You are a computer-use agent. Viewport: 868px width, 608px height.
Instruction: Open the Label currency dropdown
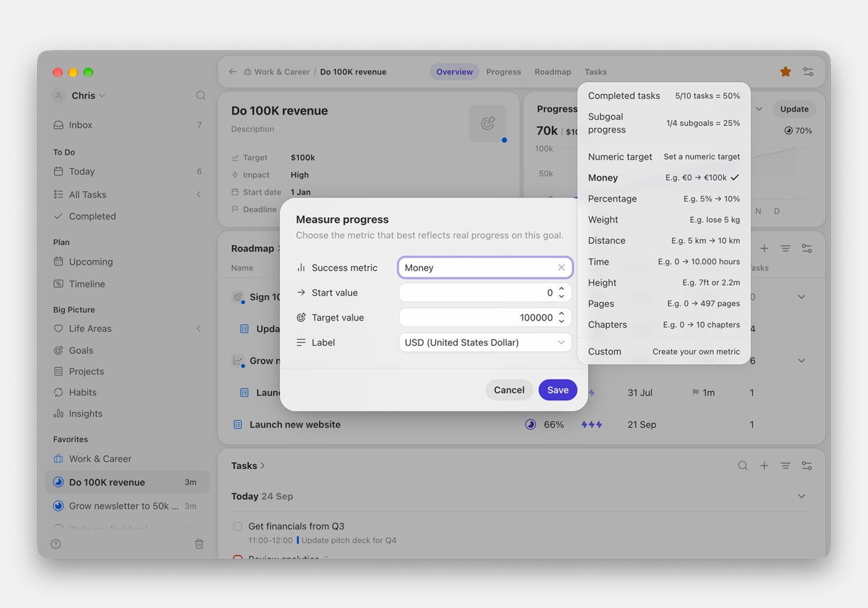pos(485,343)
